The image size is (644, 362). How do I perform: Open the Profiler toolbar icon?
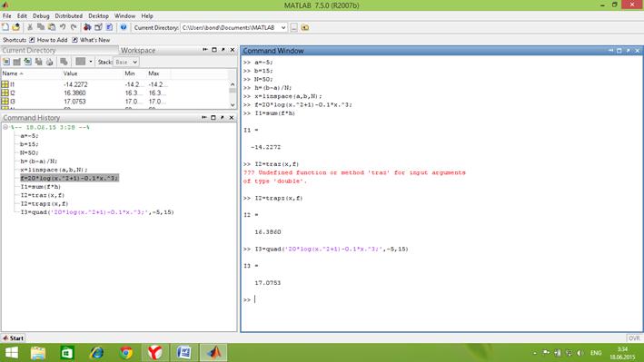tap(109, 27)
